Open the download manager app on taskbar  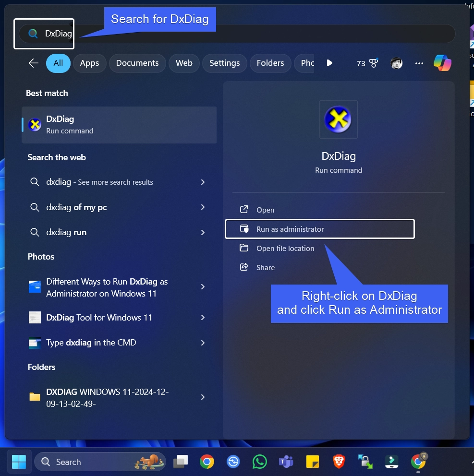pos(392,462)
